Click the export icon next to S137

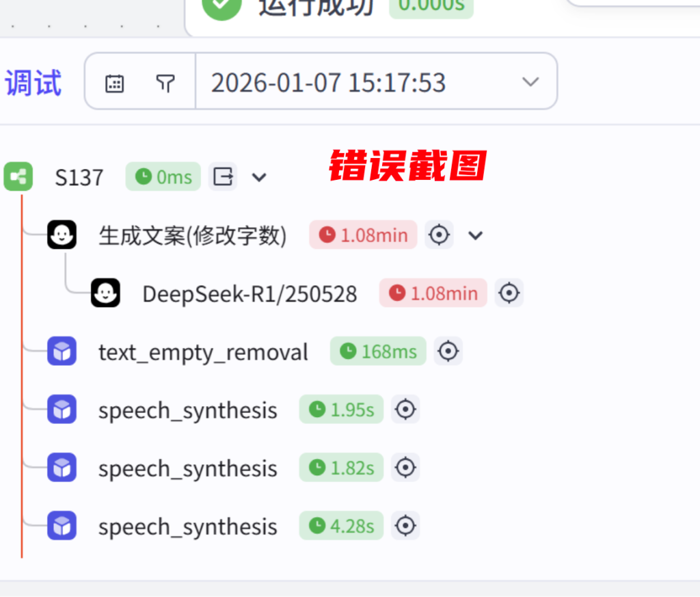223,176
